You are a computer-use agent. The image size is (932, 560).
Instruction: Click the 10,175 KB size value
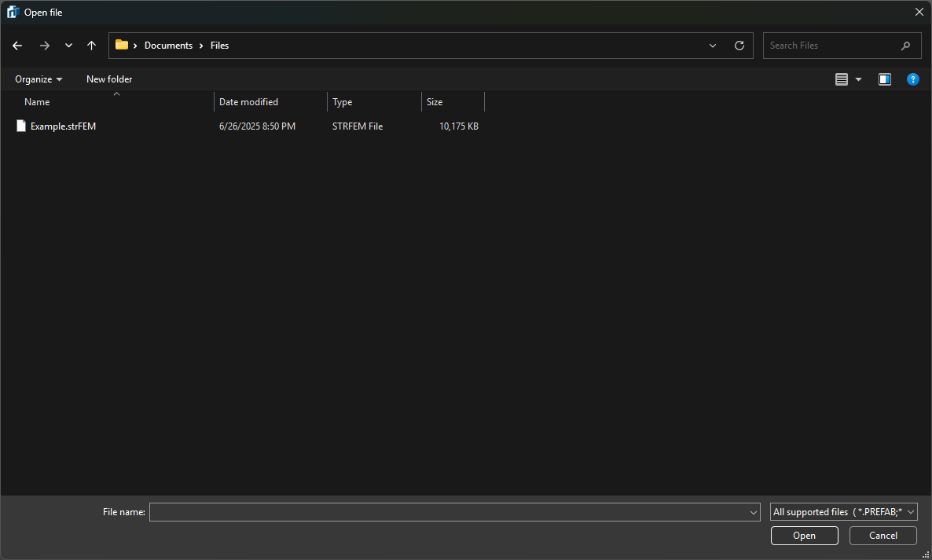[459, 126]
